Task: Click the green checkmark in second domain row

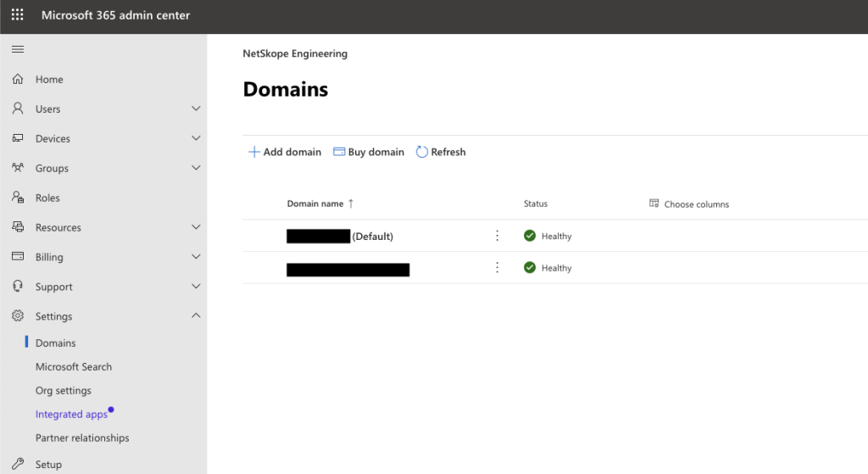Action: 530,267
